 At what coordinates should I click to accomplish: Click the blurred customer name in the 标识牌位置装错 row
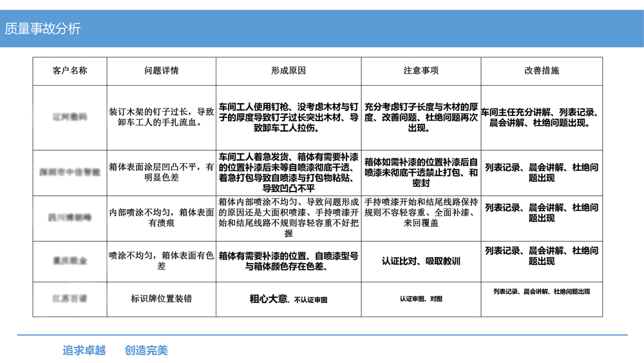70,299
